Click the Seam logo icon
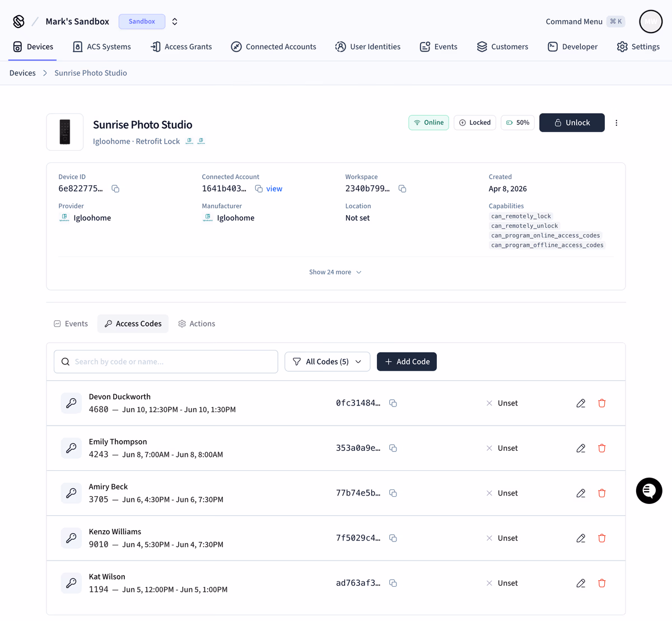 pos(18,21)
